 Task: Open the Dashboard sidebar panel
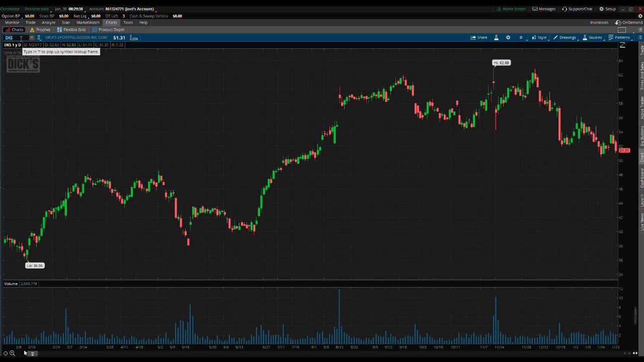(641, 178)
